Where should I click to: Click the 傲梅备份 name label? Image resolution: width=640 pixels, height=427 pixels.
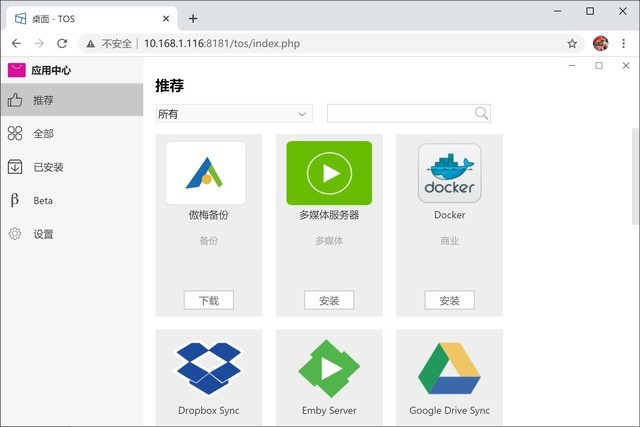pyautogui.click(x=209, y=215)
